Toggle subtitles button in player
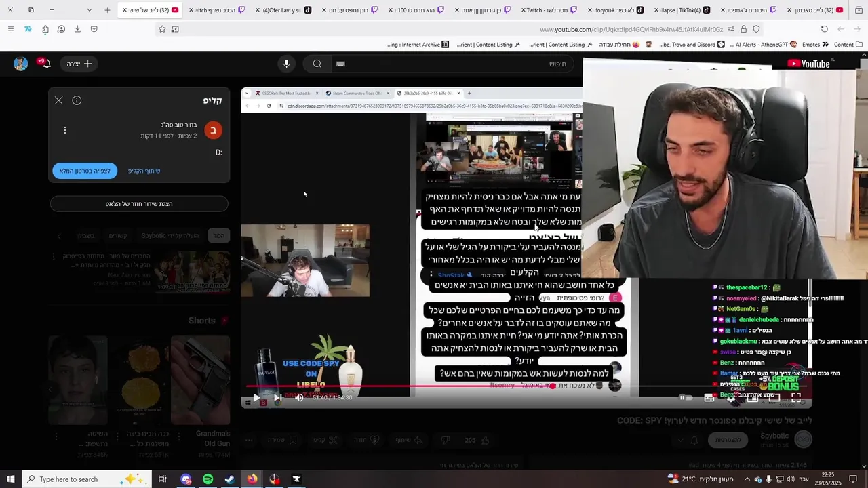 coord(709,398)
